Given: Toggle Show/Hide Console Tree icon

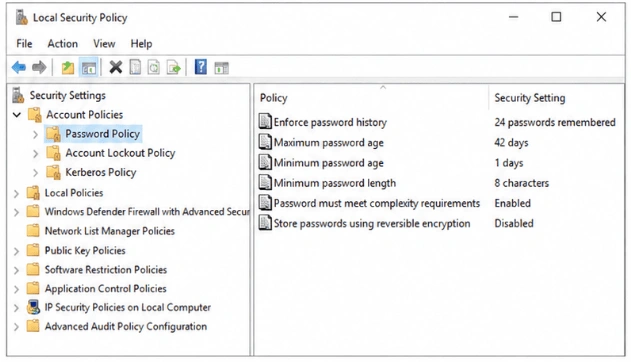Looking at the screenshot, I should coord(89,68).
